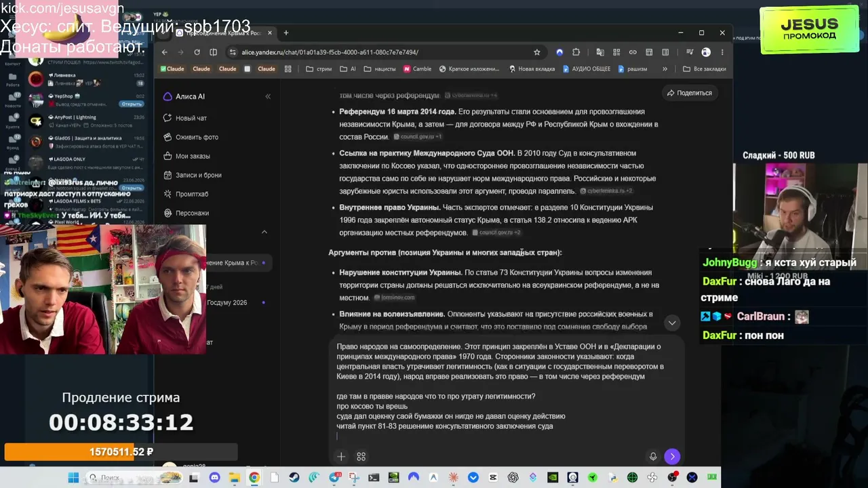Open the Chrome three-dot menu
The width and height of the screenshot is (868, 488).
tap(723, 52)
